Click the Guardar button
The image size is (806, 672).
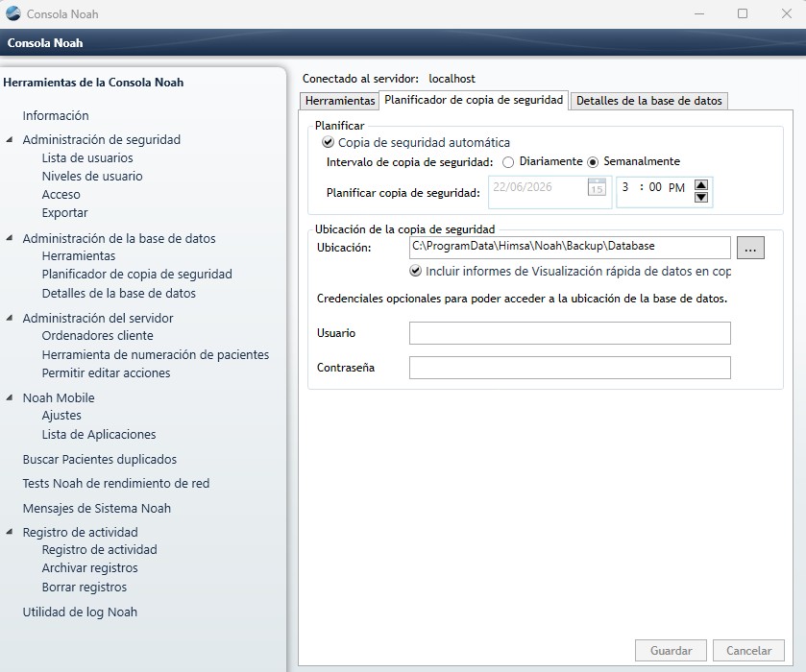pos(671,651)
